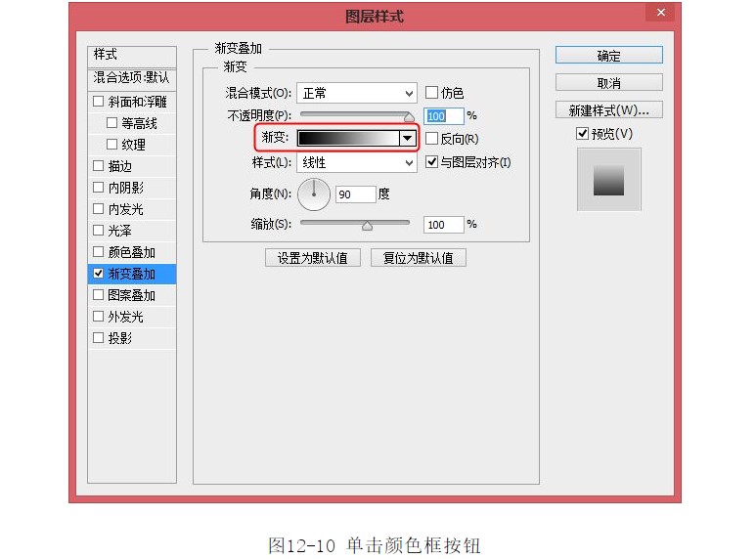Click the angle input field showing 90
The height and width of the screenshot is (559, 756).
(355, 194)
